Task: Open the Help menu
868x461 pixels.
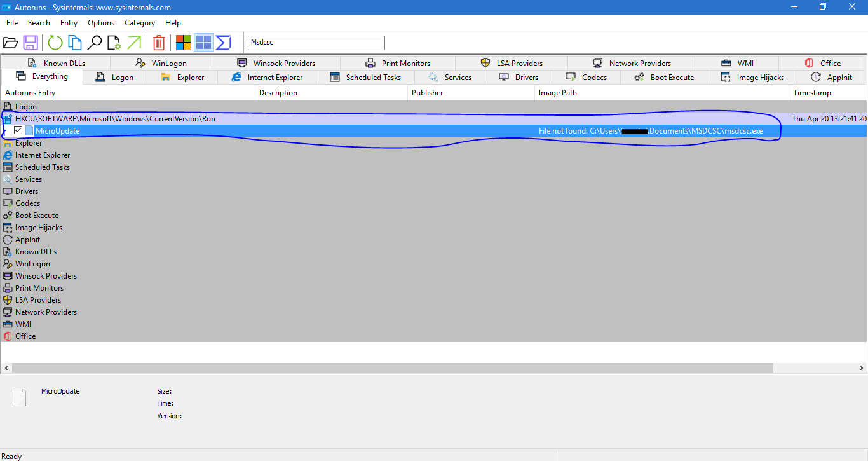Action: pos(173,23)
